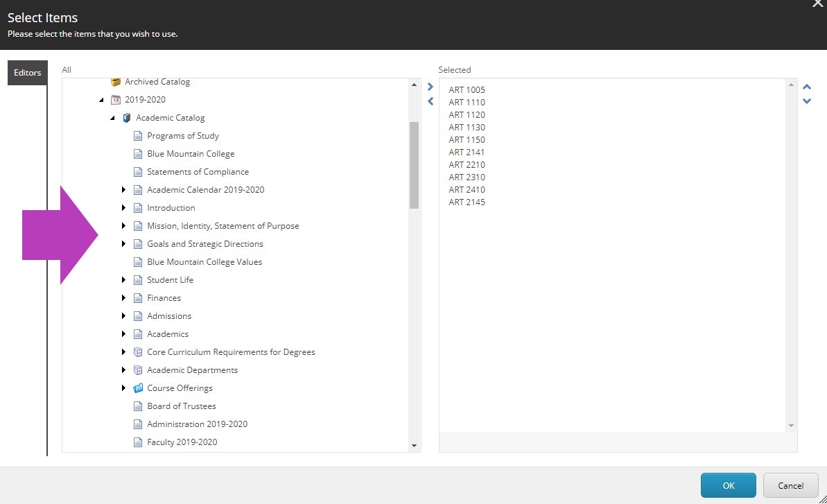Screen dimensions: 827x504
Task: Remove selected item with left chevron
Action: coord(430,101)
